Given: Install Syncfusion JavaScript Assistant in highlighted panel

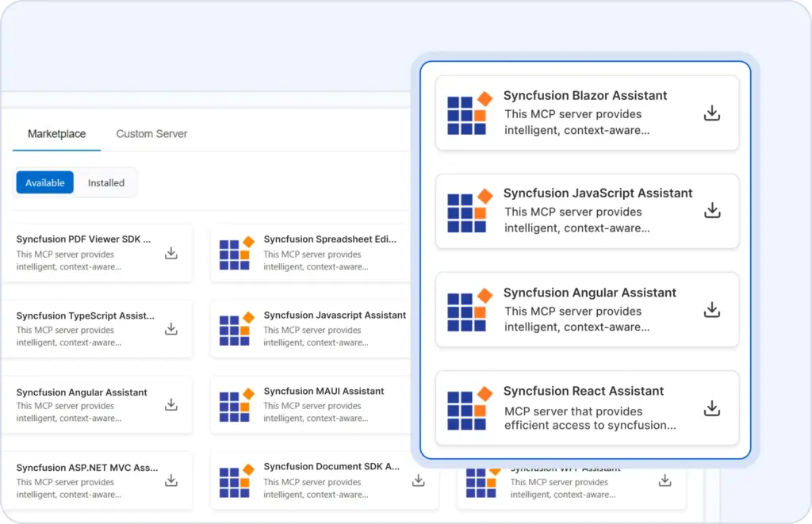Looking at the screenshot, I should tap(712, 210).
